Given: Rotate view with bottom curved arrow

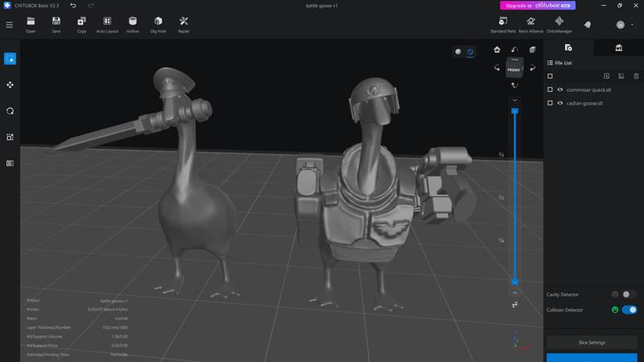Looking at the screenshot, I should coord(514,85).
